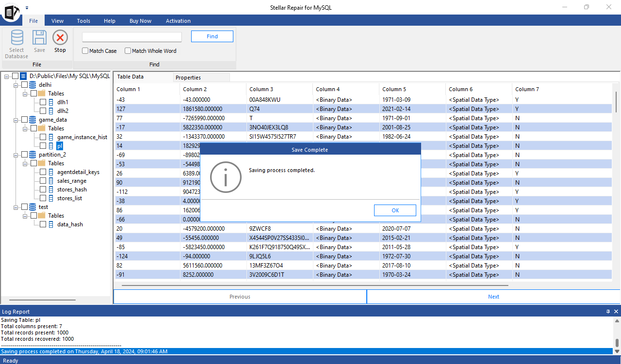
Task: Select the stores_hash table in tree
Action: (x=72, y=190)
